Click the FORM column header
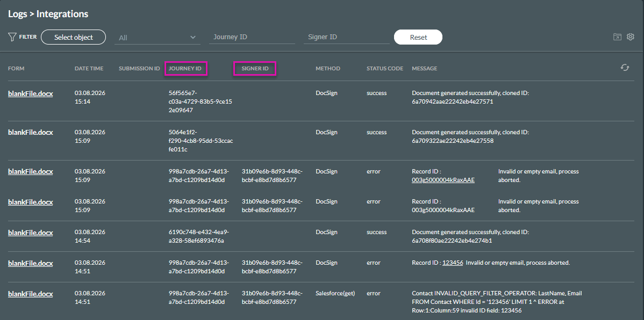 click(x=17, y=69)
